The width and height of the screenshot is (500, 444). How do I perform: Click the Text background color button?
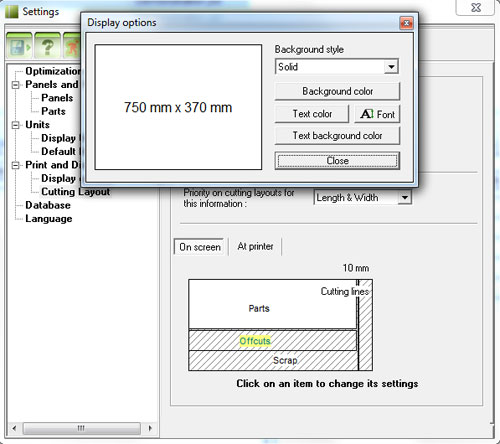tap(337, 136)
